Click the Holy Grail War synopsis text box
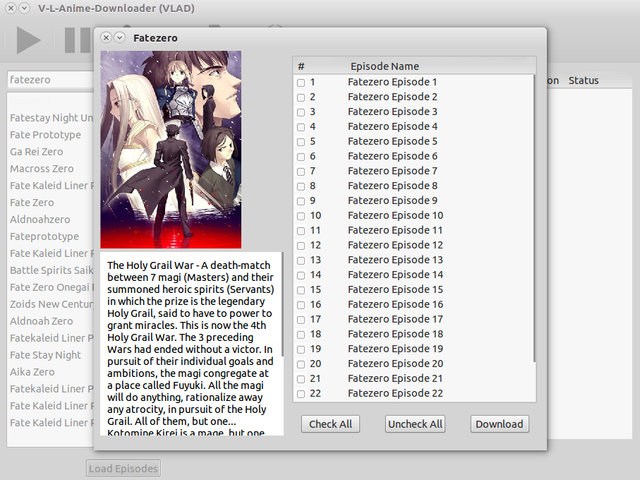Image resolution: width=640 pixels, height=480 pixels. pyautogui.click(x=190, y=344)
